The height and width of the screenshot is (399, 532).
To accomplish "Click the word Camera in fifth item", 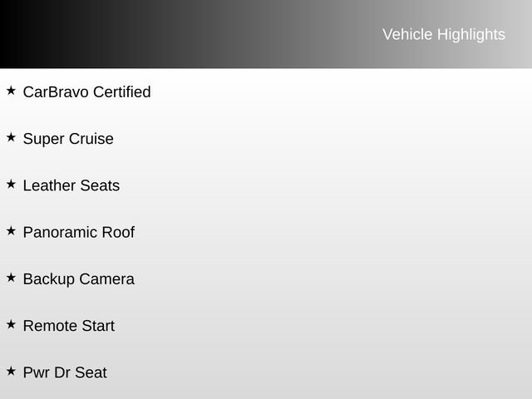I will [106, 279].
